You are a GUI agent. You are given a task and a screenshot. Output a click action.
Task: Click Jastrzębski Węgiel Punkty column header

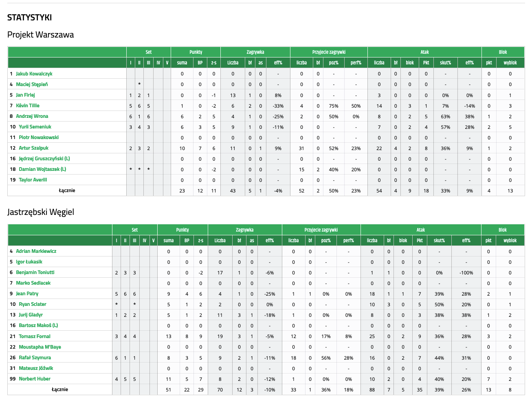(182, 230)
